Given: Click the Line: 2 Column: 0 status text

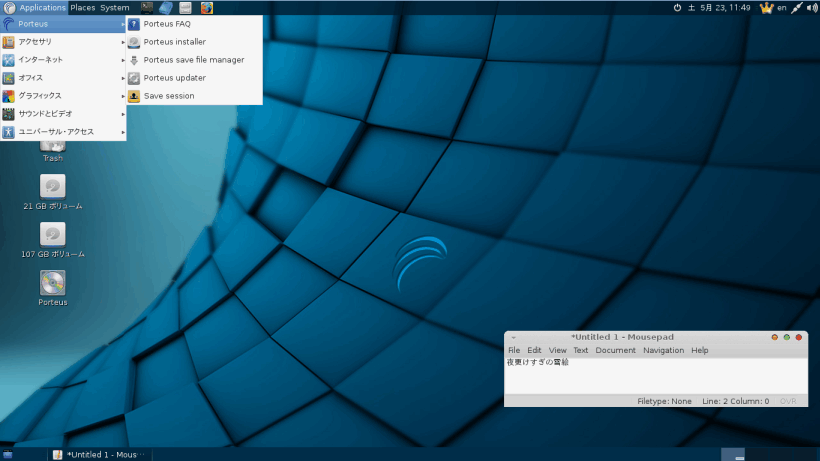Looking at the screenshot, I should (736, 401).
